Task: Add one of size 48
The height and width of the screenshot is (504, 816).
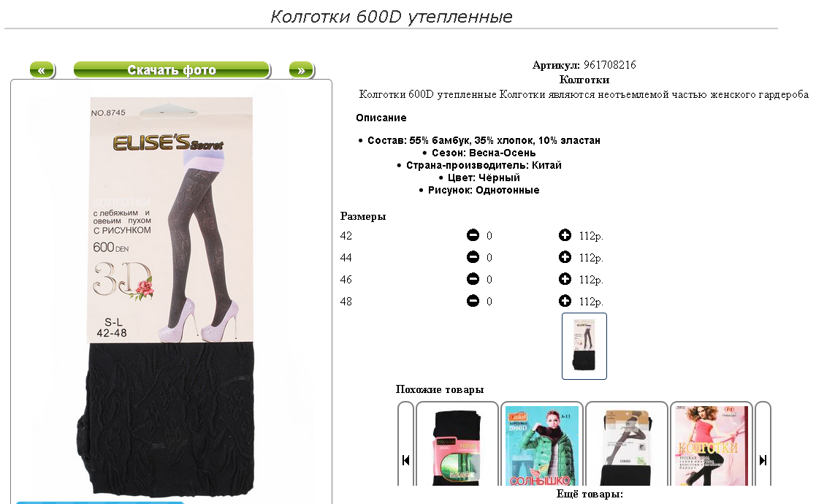Action: tap(565, 301)
